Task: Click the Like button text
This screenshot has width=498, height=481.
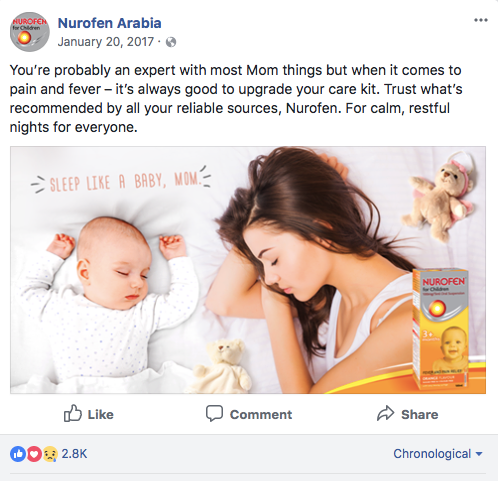Action: click(100, 414)
